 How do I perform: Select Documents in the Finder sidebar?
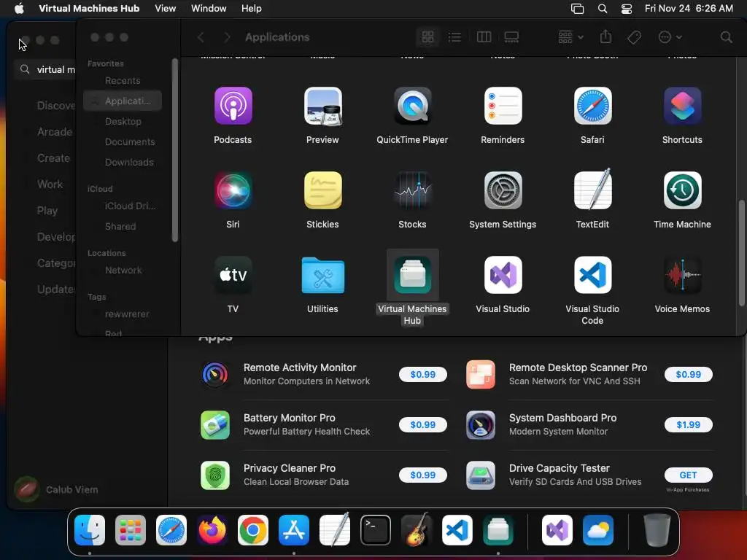123,142
